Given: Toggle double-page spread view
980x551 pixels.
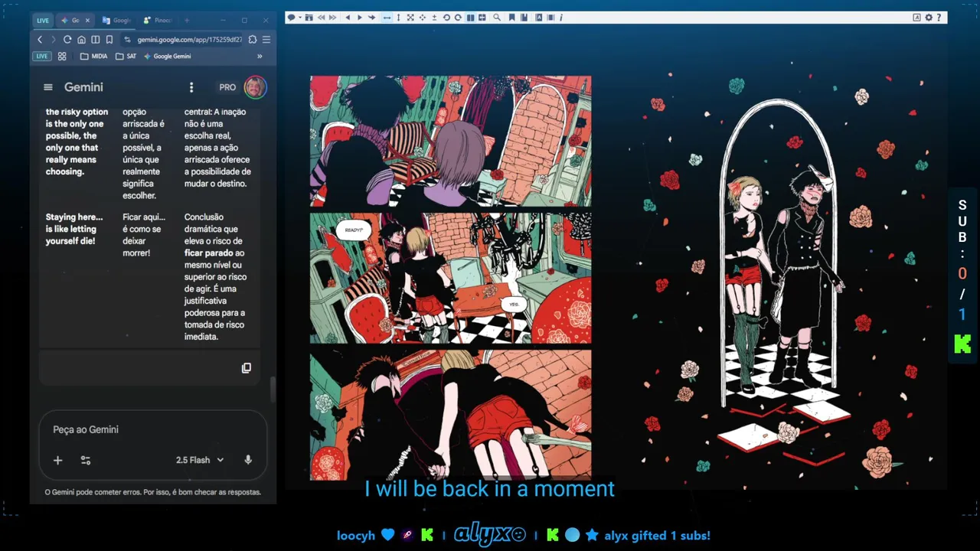Looking at the screenshot, I should pyautogui.click(x=470, y=18).
